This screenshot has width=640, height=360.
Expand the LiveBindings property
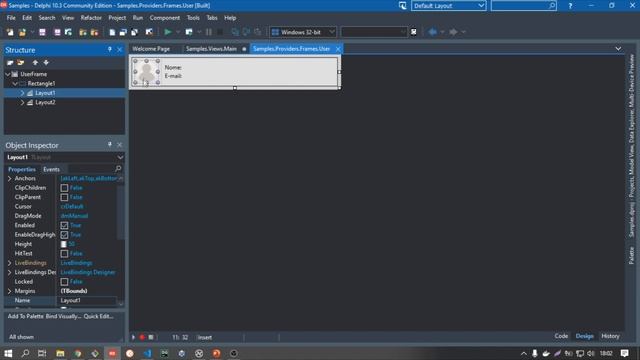(x=9, y=263)
